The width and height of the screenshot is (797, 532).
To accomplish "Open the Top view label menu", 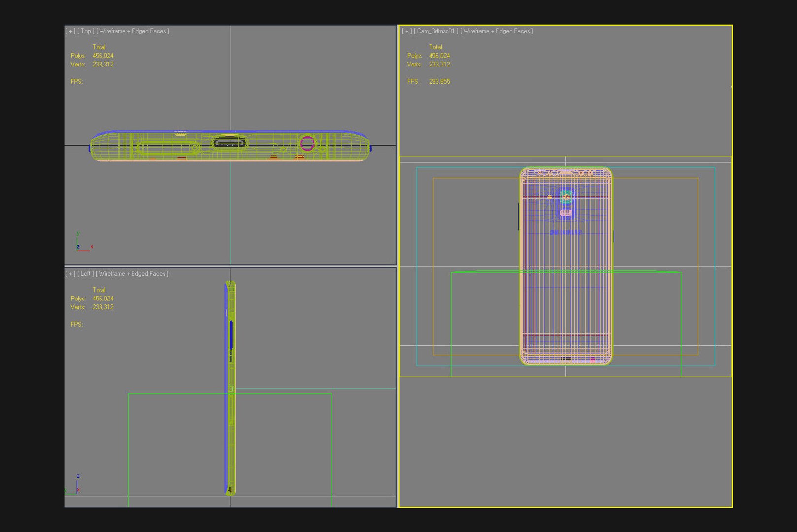I will 86,31.
